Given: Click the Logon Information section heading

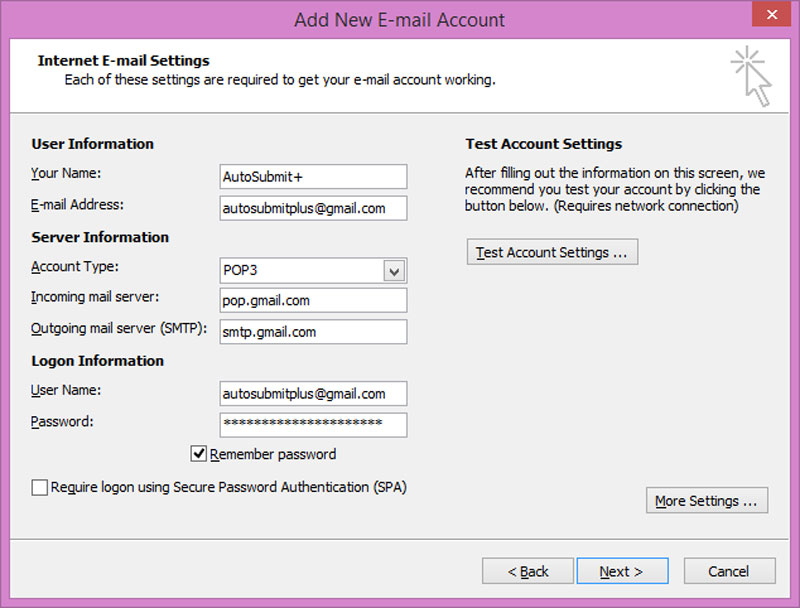Looking at the screenshot, I should 97,361.
